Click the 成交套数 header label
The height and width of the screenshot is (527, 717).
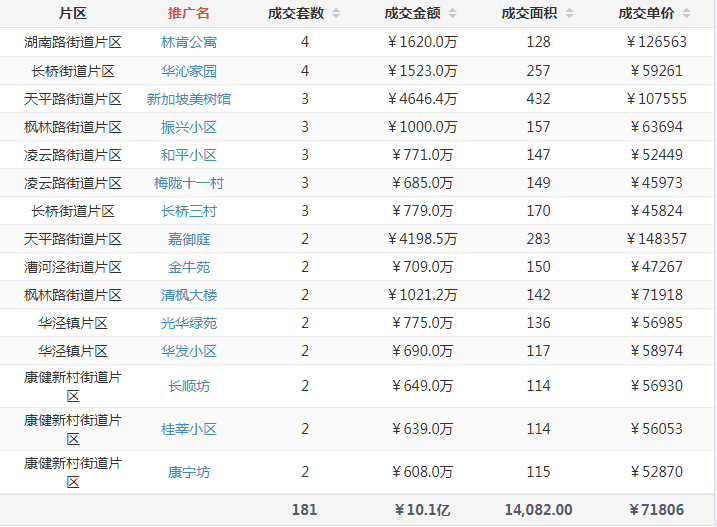296,14
